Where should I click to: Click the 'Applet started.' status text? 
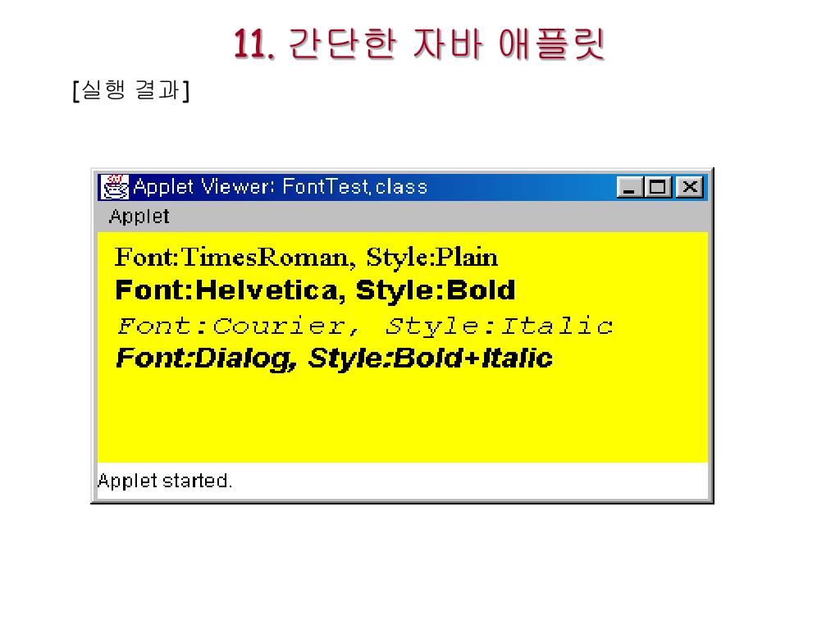point(165,481)
